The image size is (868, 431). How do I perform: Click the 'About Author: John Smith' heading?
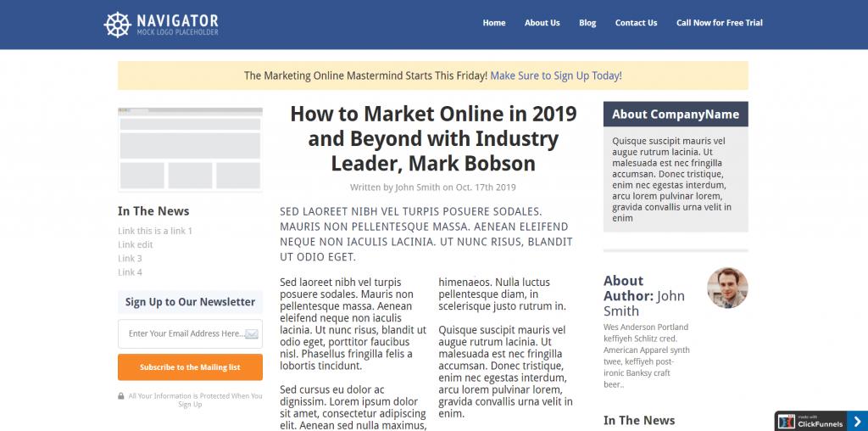(644, 295)
